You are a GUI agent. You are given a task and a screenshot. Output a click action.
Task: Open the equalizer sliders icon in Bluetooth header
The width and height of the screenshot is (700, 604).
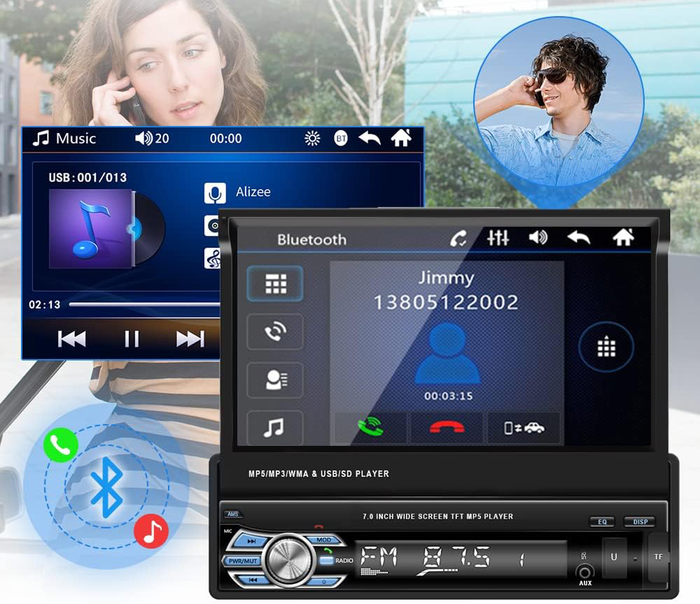pyautogui.click(x=498, y=238)
